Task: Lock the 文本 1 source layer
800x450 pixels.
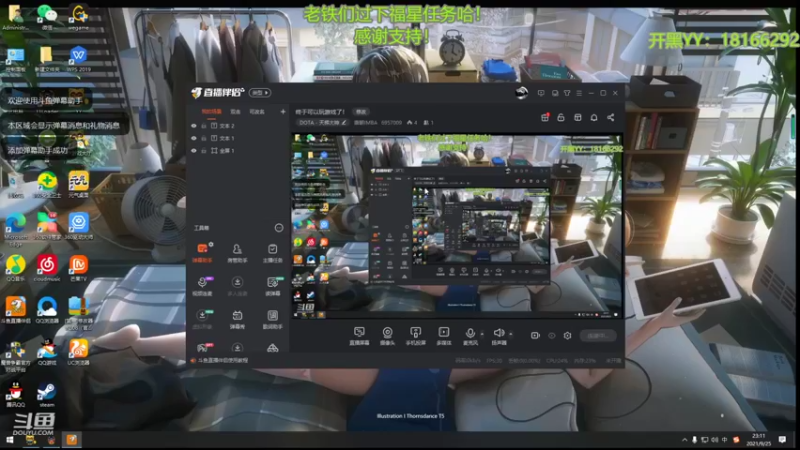Action: [204, 138]
